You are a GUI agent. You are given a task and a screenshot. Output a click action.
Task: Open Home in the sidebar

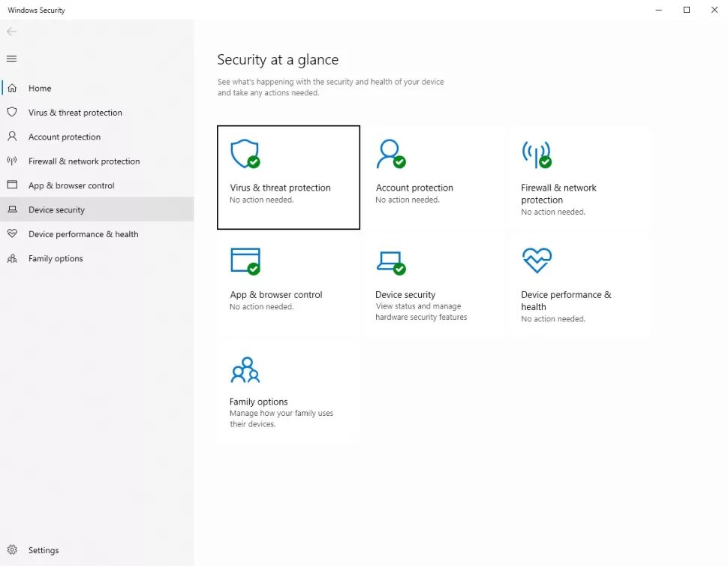coord(97,88)
